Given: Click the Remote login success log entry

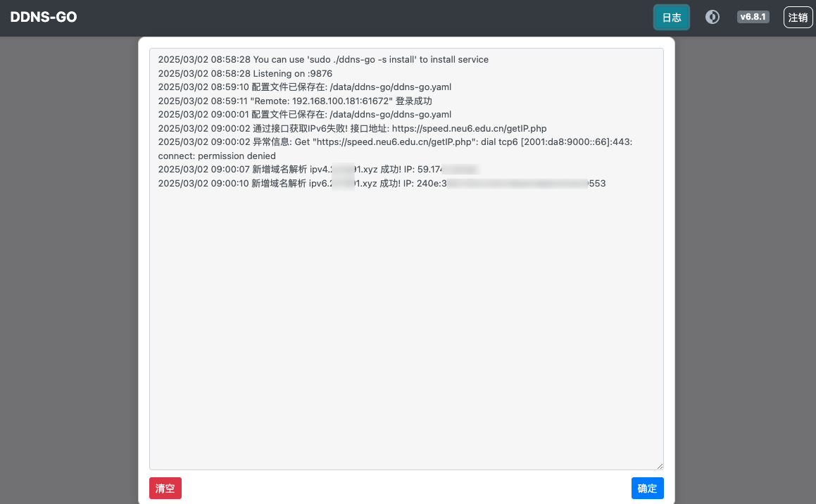Looking at the screenshot, I should pyautogui.click(x=296, y=101).
